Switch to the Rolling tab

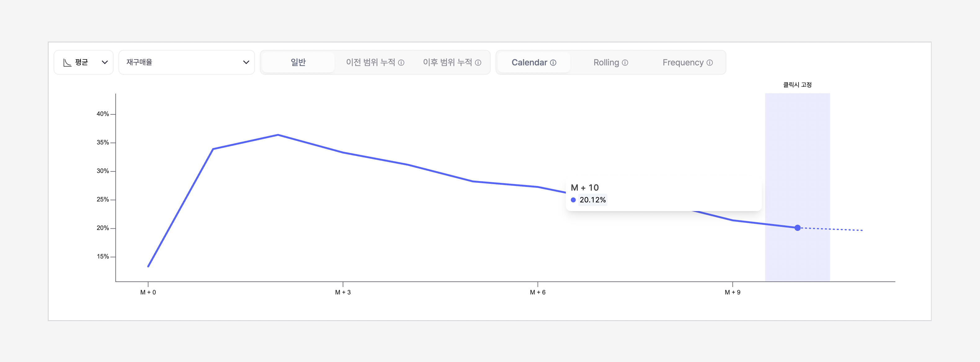pyautogui.click(x=606, y=62)
